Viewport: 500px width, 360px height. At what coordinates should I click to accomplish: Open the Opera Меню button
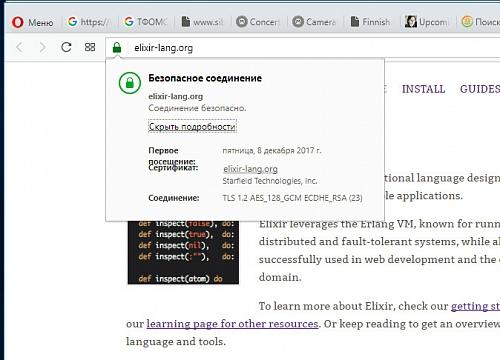[33, 22]
